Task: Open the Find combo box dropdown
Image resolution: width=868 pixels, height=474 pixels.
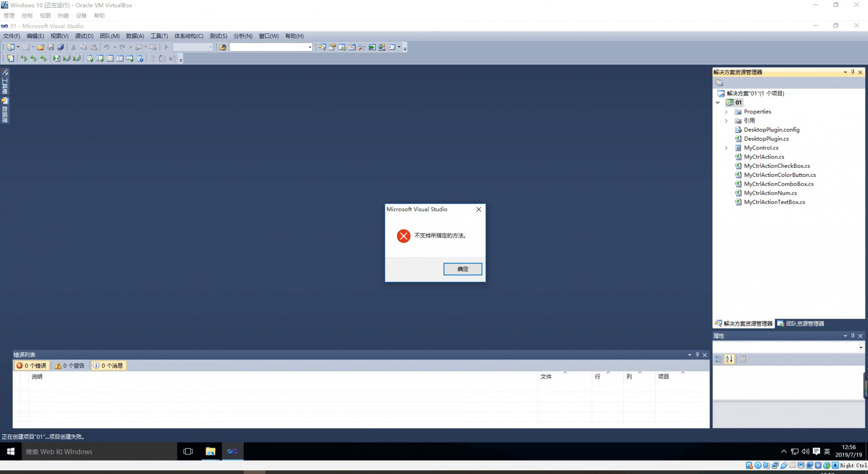Action: point(310,47)
